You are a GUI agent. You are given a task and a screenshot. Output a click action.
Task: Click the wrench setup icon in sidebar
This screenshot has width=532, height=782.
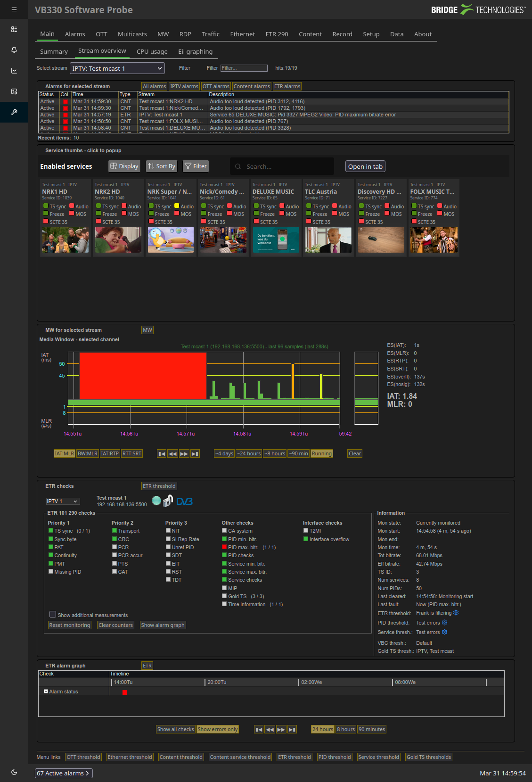click(x=14, y=112)
